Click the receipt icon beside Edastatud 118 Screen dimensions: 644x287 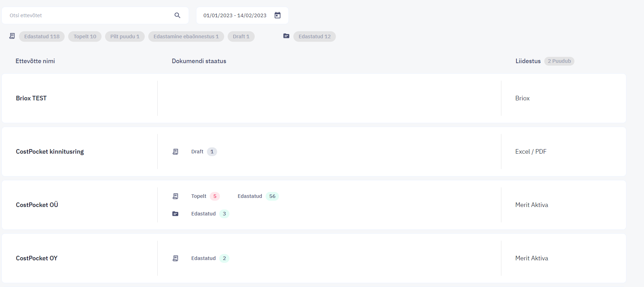pyautogui.click(x=12, y=36)
